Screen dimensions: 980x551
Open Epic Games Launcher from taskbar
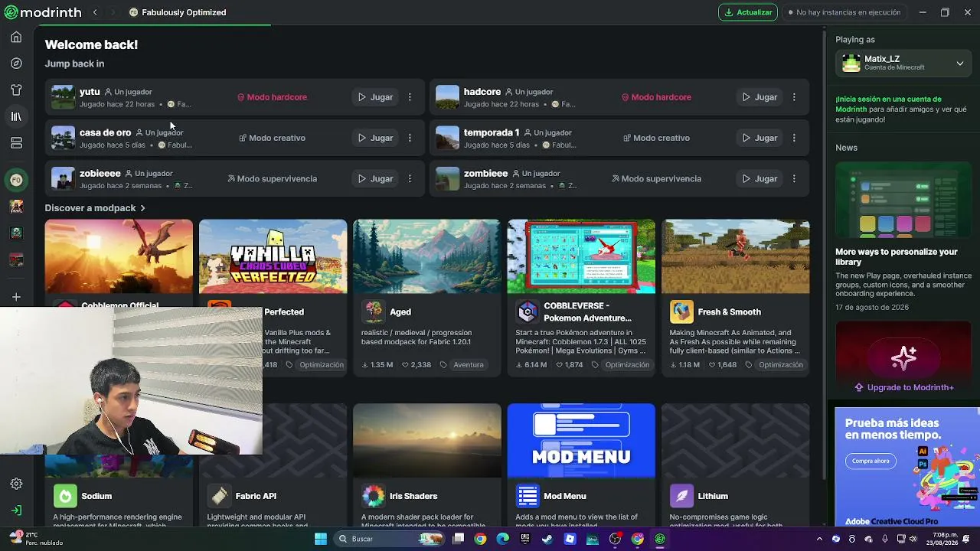525,539
